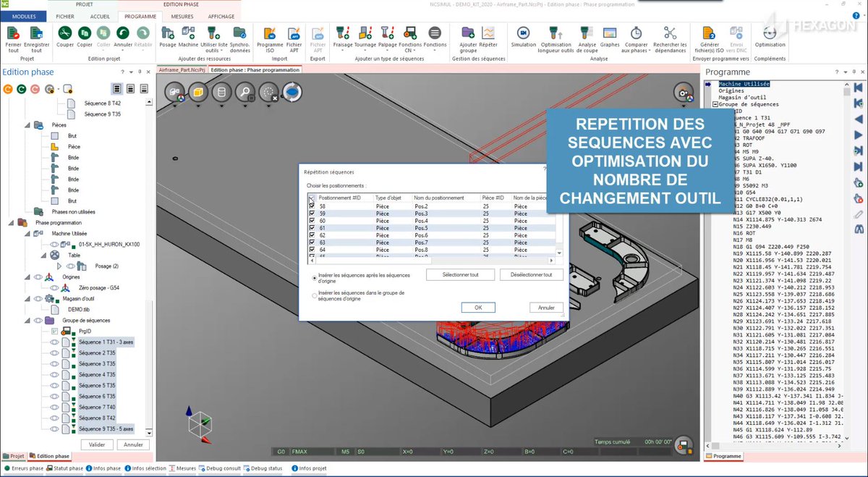Uncheck positionnement 59 checkbox
The height and width of the screenshot is (477, 868).
(312, 214)
